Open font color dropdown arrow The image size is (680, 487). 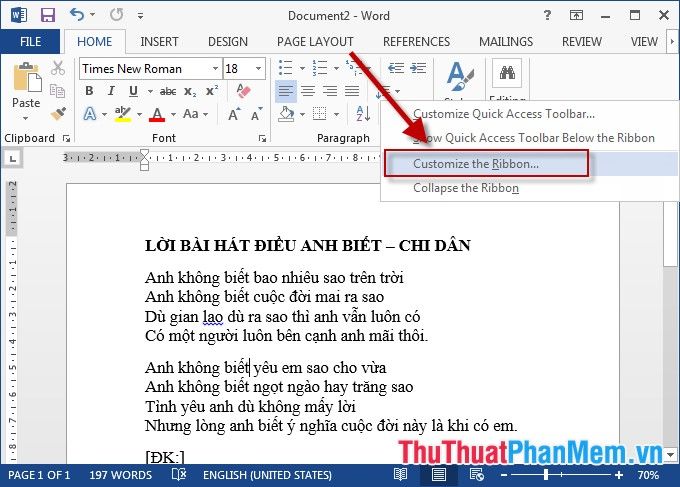click(173, 114)
